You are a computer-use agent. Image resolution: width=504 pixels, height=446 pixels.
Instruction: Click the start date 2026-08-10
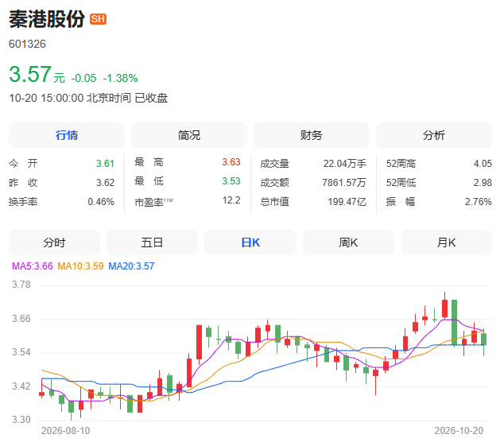[x=65, y=431]
